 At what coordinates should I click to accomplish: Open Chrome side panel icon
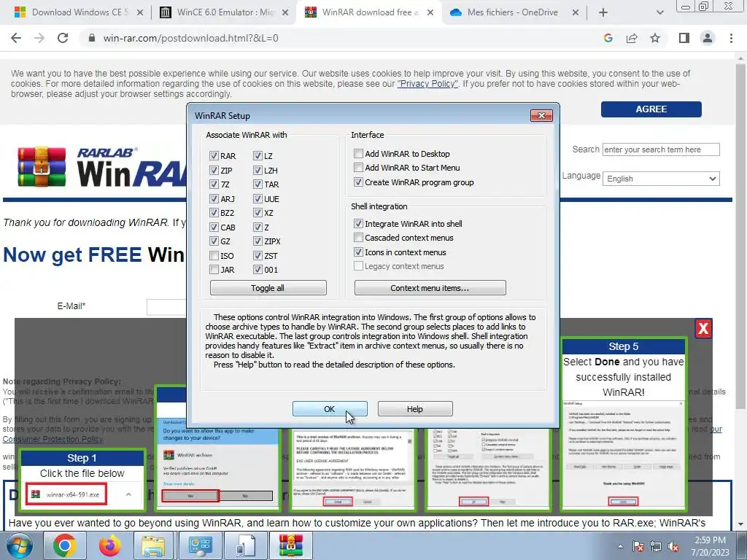click(x=684, y=38)
